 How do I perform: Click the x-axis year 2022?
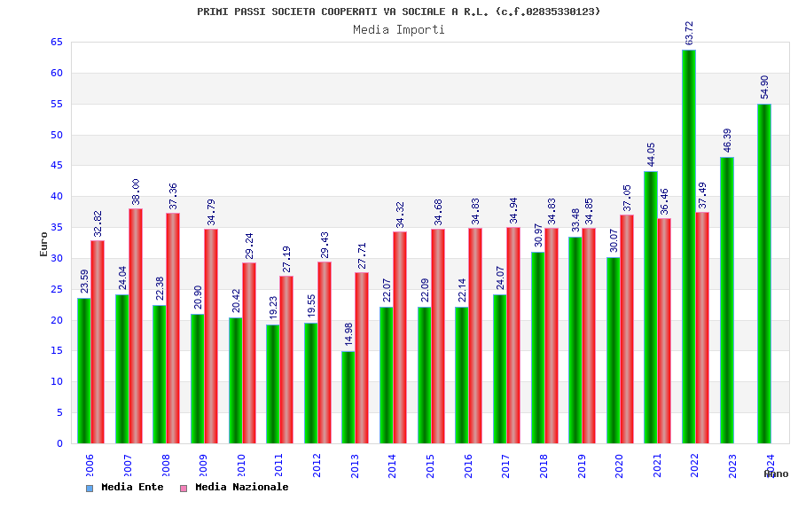[x=694, y=465]
